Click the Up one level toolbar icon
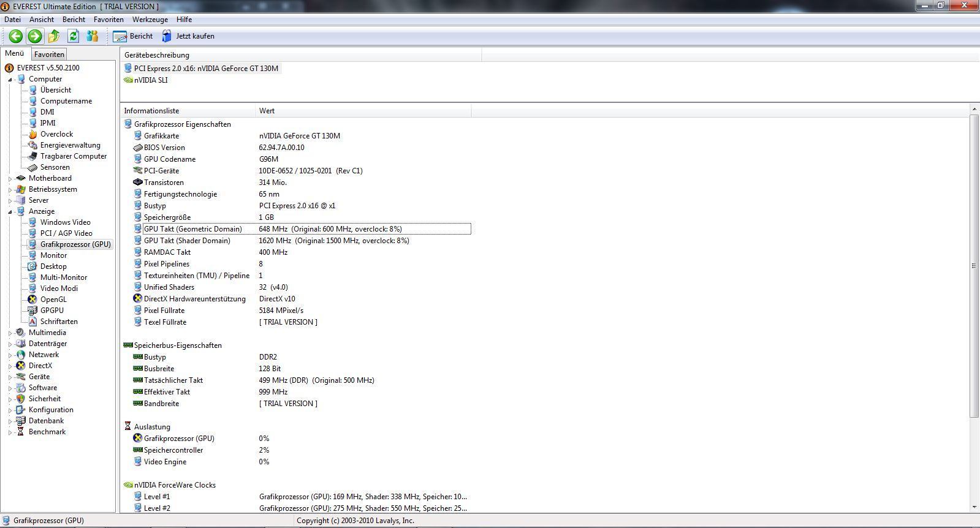 click(54, 36)
